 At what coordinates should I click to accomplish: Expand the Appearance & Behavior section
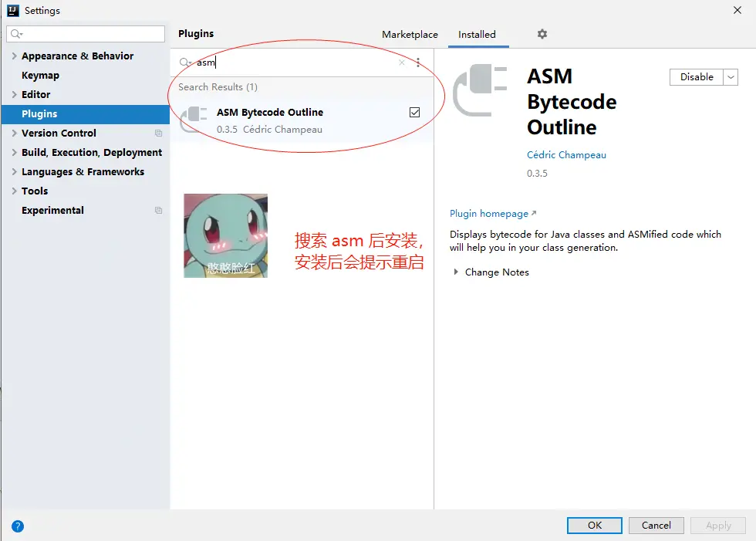tap(14, 56)
